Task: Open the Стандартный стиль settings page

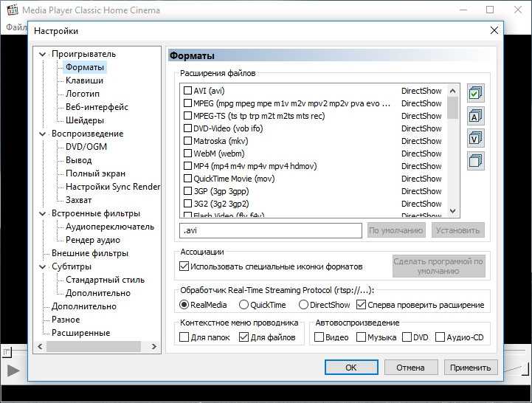Action: pos(106,280)
